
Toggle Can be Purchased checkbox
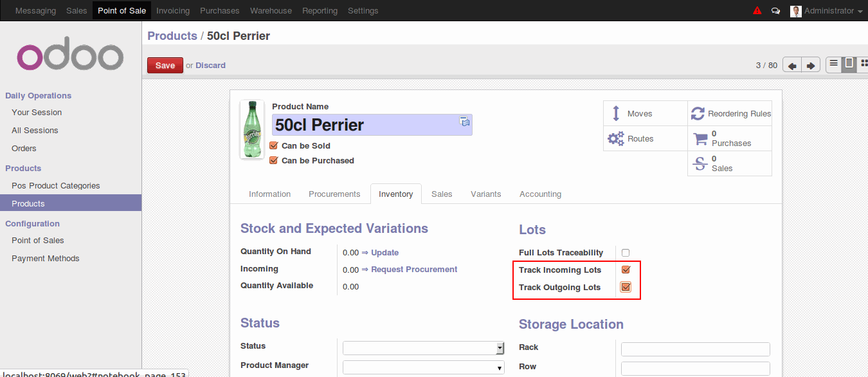(x=274, y=160)
